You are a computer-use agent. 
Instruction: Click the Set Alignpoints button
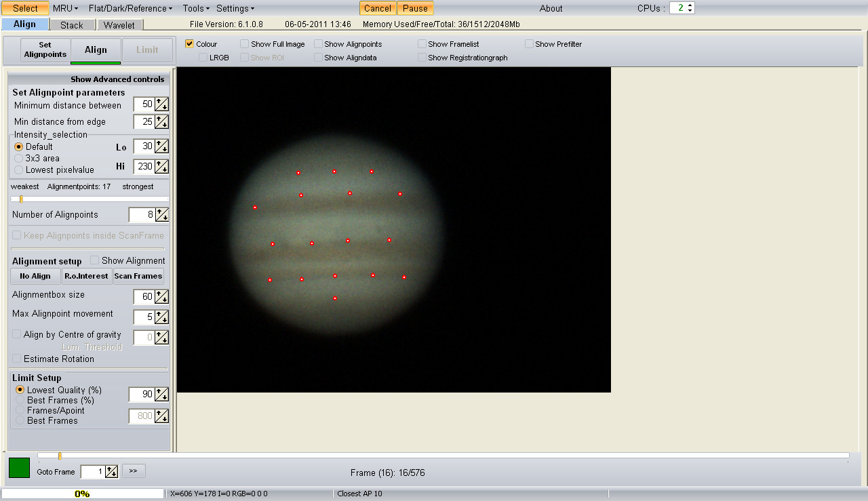pos(45,49)
